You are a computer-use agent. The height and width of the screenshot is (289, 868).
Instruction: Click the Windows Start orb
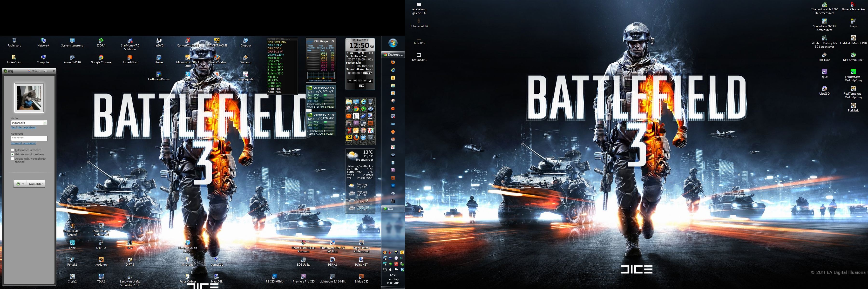(x=393, y=43)
